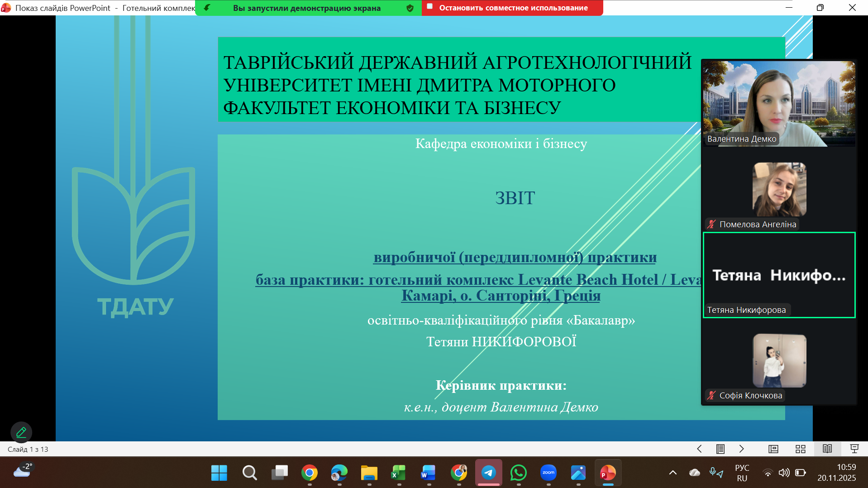
Task: Open Google Chrome from the taskbar
Action: click(x=310, y=473)
